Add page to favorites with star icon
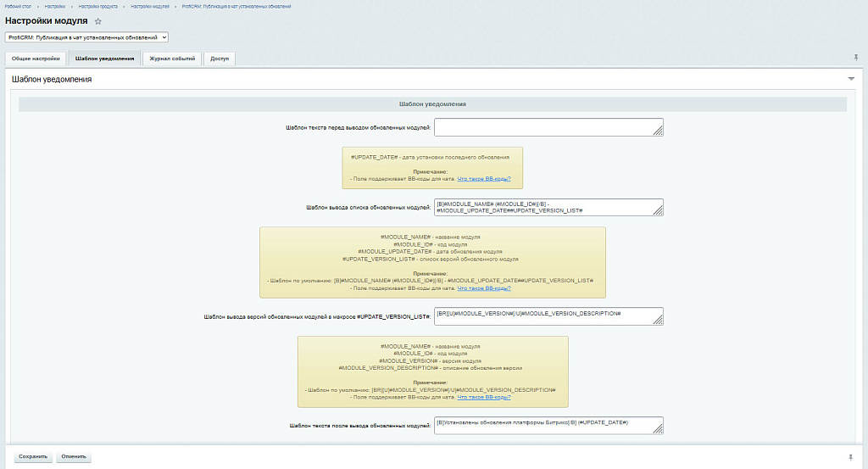This screenshot has height=469, width=868. point(98,21)
